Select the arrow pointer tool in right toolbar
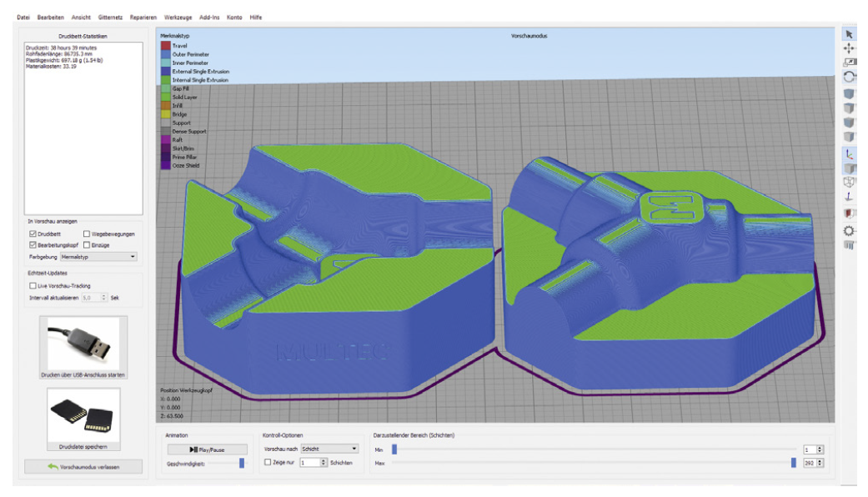 [x=849, y=34]
